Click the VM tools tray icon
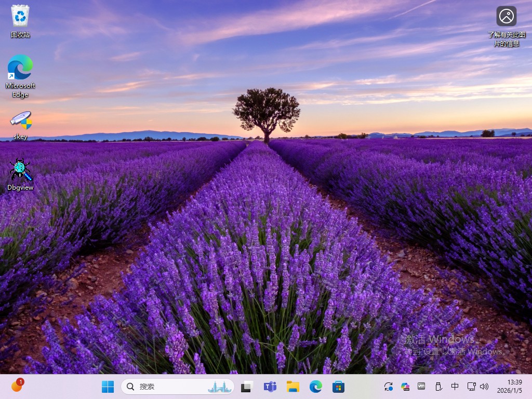This screenshot has height=399, width=532. 421,387
